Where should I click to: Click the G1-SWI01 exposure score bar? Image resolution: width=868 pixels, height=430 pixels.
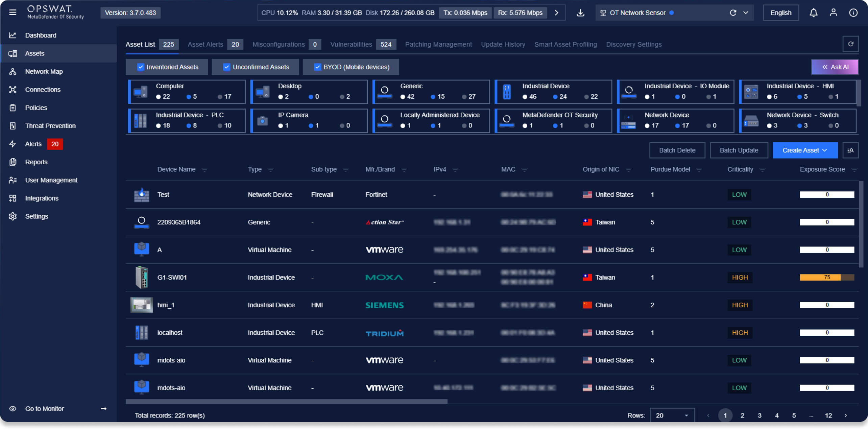click(x=826, y=278)
